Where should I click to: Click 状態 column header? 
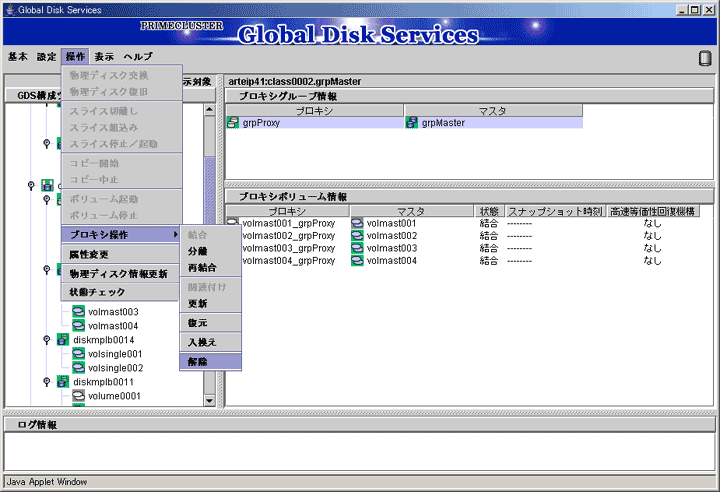pyautogui.click(x=489, y=211)
